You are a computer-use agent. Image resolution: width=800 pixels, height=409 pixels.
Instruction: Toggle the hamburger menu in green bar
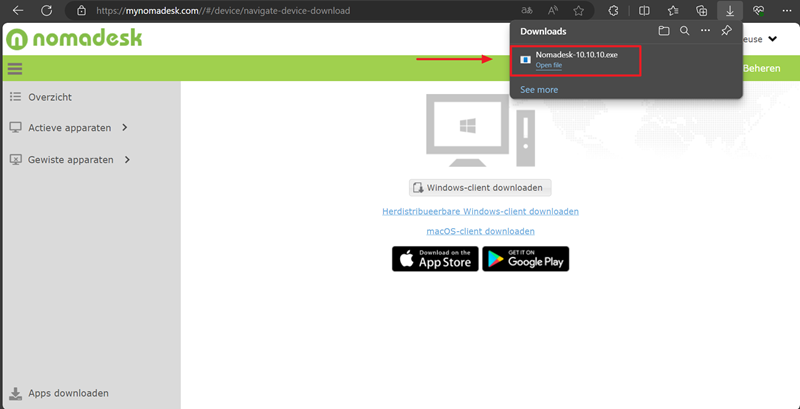tap(15, 68)
